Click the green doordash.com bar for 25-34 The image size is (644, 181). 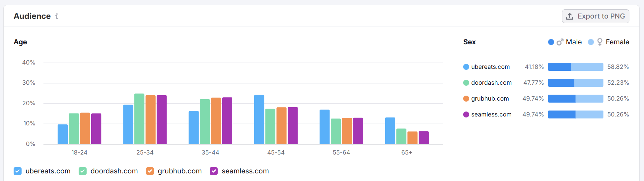(139, 119)
